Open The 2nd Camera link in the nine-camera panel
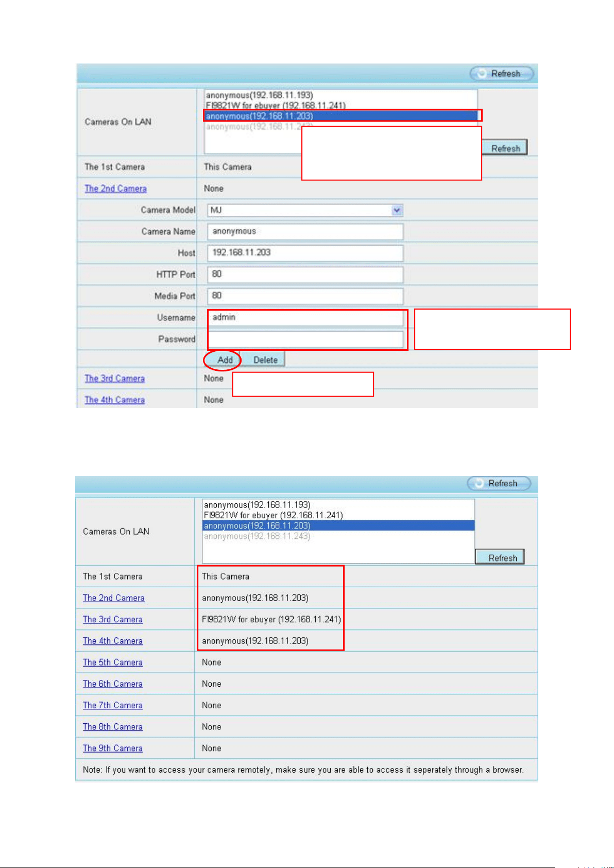 click(114, 598)
